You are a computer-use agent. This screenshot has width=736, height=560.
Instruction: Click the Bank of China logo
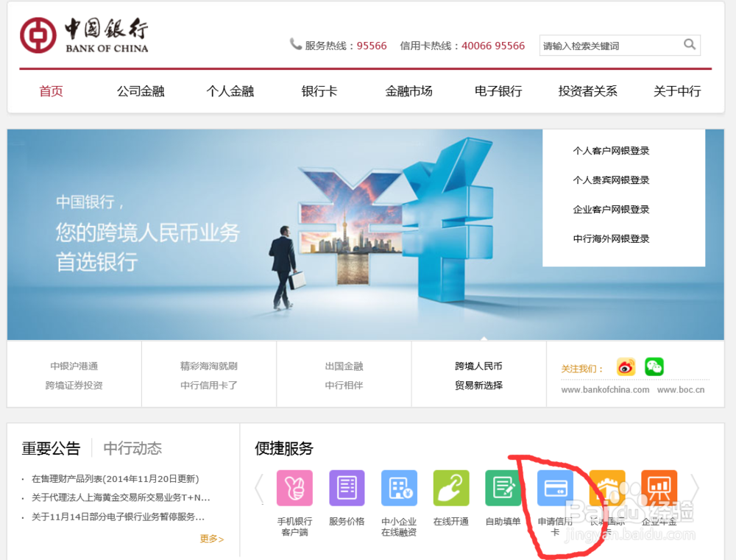tap(85, 35)
